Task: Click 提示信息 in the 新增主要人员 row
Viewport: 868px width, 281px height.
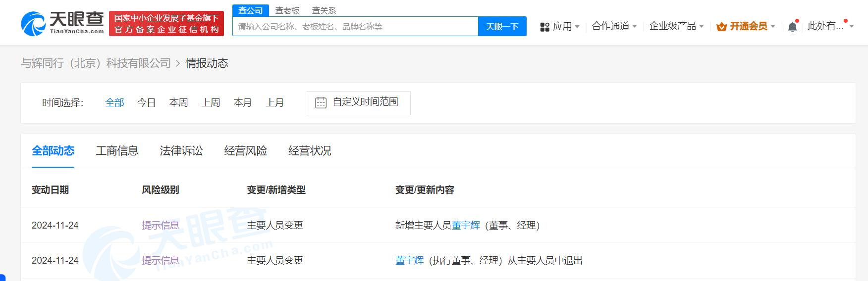Action: click(161, 225)
